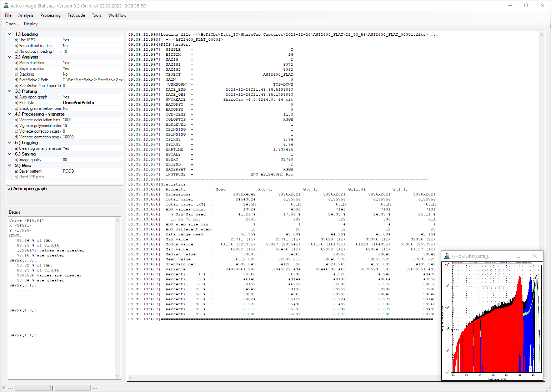Collapse the 1.) Loading category
Image resolution: width=551 pixels, height=392 pixels.
10,34
